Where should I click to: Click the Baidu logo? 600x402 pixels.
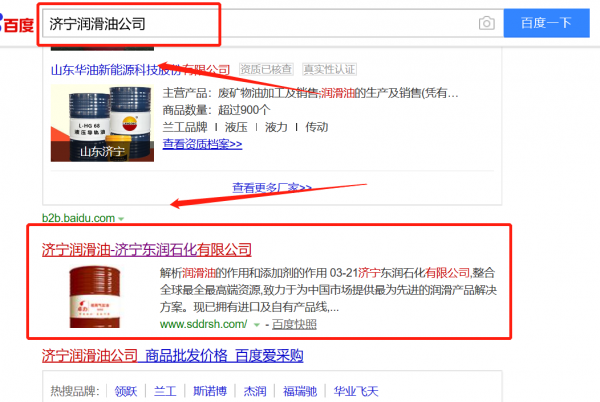[15, 22]
